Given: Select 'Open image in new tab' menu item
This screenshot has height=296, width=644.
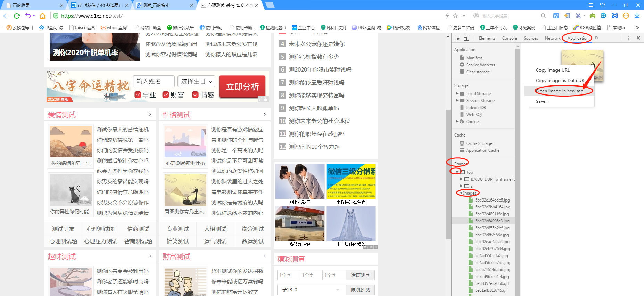Looking at the screenshot, I should 559,91.
